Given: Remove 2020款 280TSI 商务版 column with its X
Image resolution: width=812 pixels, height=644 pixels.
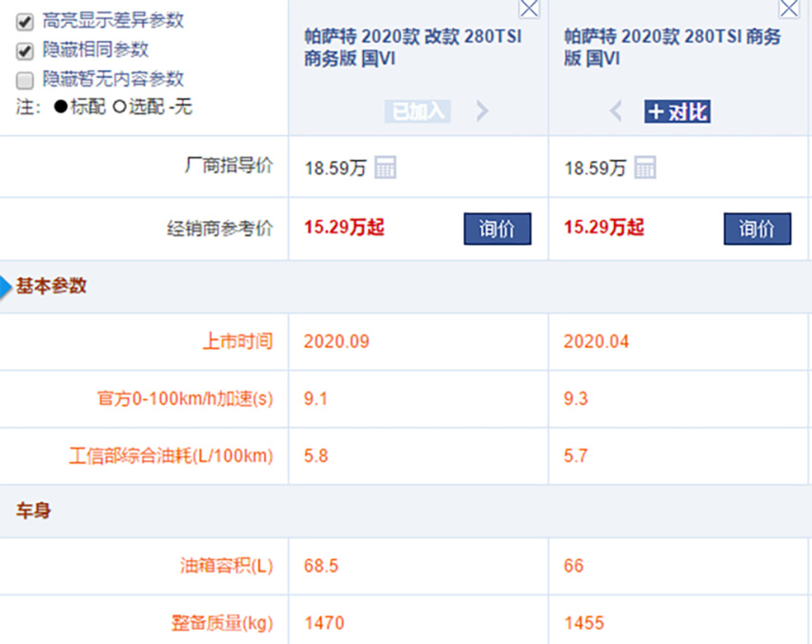Looking at the screenshot, I should click(789, 9).
